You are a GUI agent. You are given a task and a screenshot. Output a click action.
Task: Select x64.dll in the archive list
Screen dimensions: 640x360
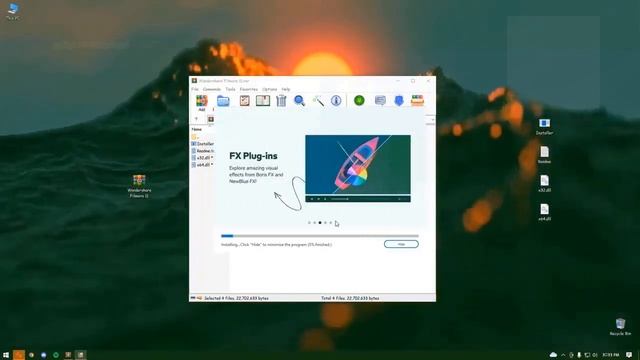click(x=202, y=164)
